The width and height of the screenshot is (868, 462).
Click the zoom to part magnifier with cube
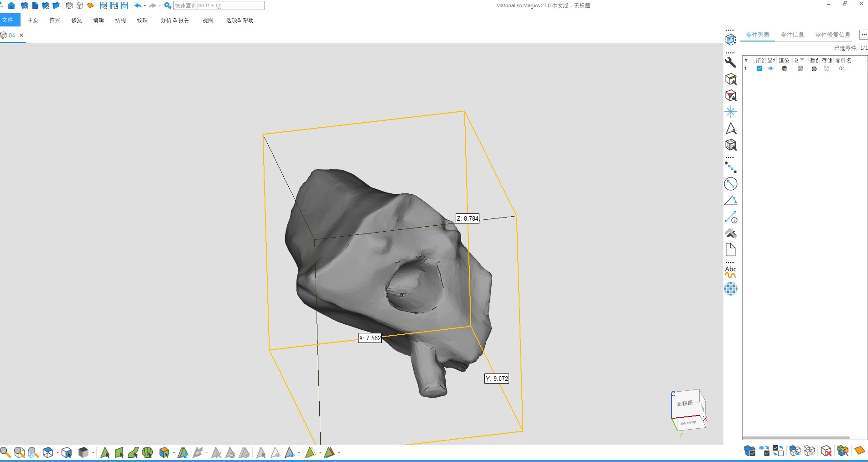tap(19, 452)
